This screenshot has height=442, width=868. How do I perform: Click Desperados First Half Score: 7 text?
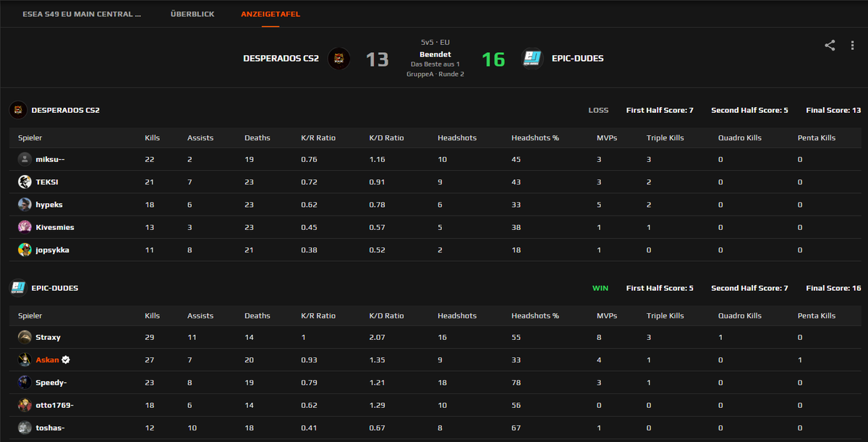tap(660, 111)
